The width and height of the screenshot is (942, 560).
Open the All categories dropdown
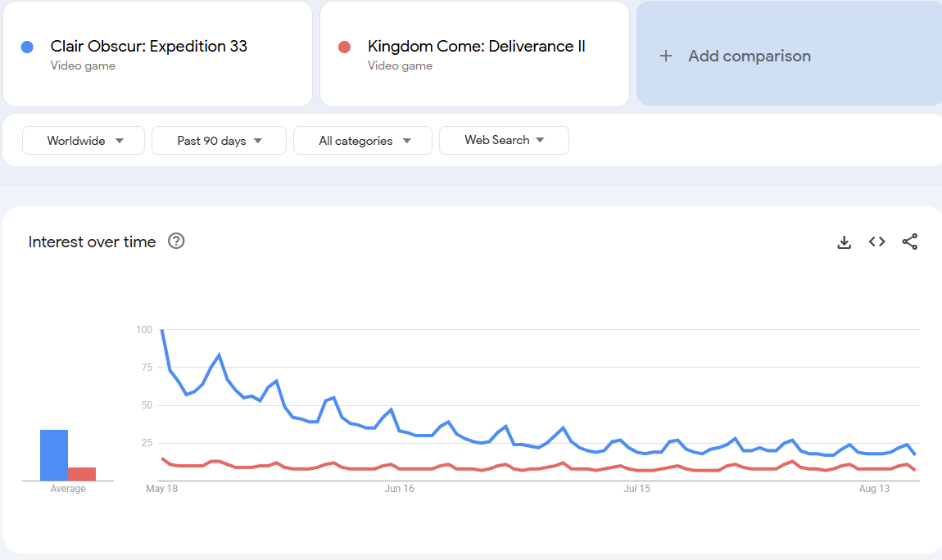point(363,141)
